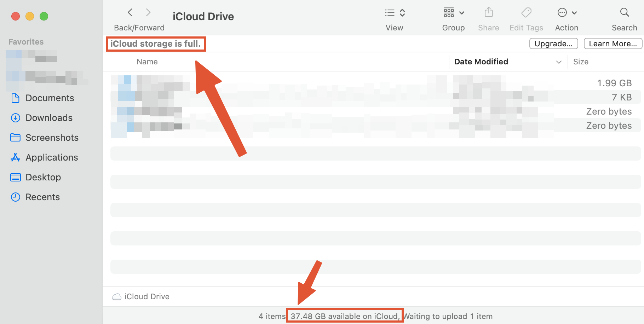Open Downloads in the sidebar
The image size is (644, 324).
click(x=50, y=118)
